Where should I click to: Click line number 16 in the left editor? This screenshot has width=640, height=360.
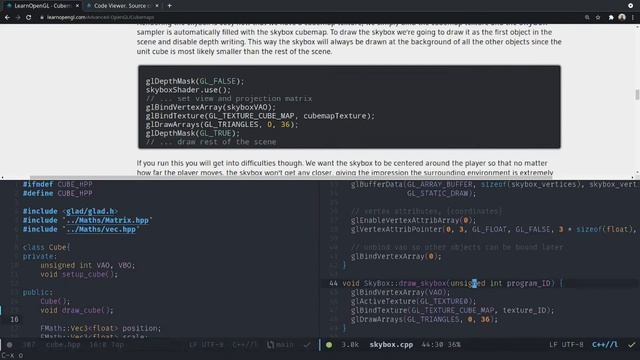point(14,319)
